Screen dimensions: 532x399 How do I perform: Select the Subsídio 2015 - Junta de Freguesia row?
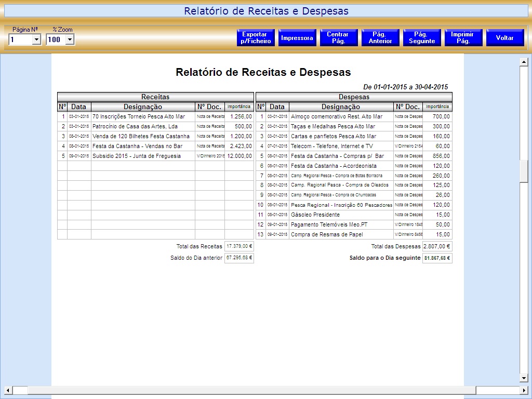(137, 156)
